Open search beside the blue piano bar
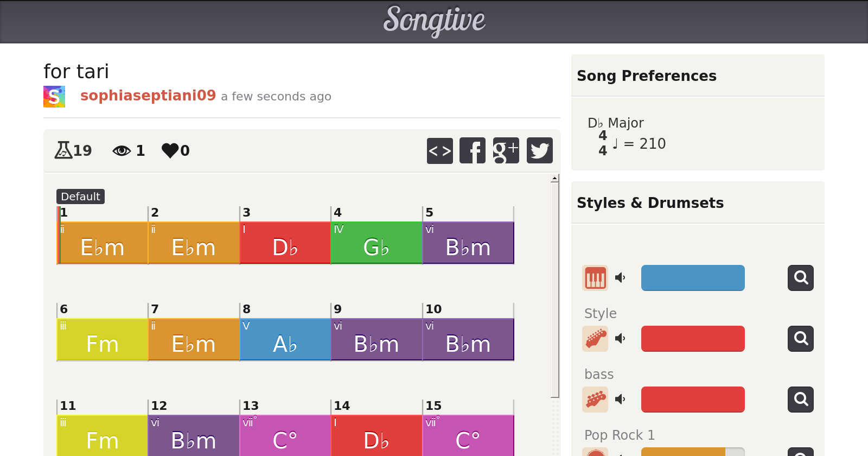Image resolution: width=868 pixels, height=456 pixels. 801,278
